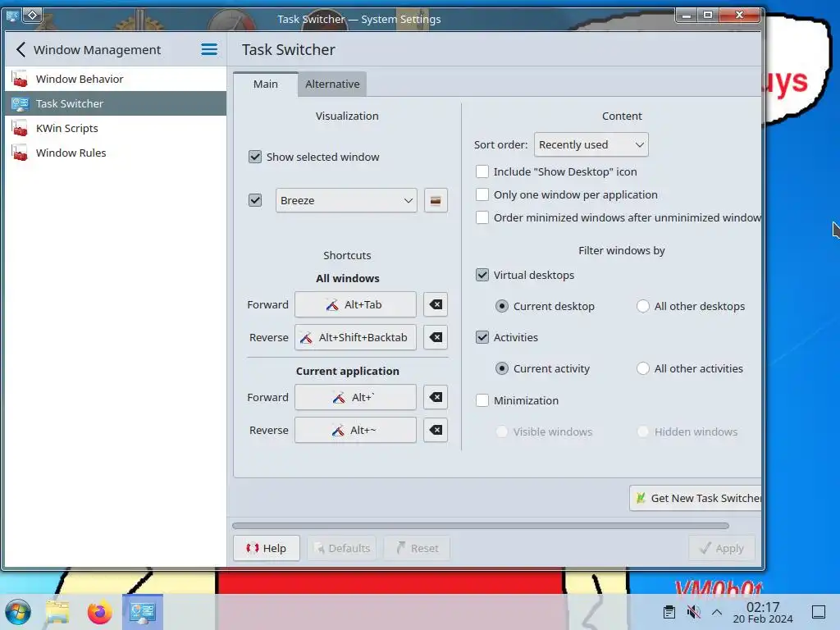Screen dimensions: 840x630
Task: Select Task Switcher in sidebar
Action: pos(115,103)
